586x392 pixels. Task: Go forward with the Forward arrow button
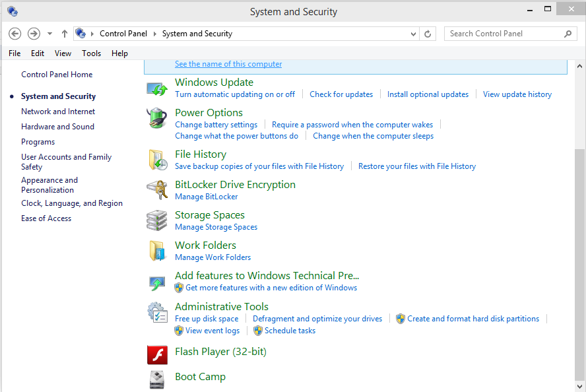(34, 34)
